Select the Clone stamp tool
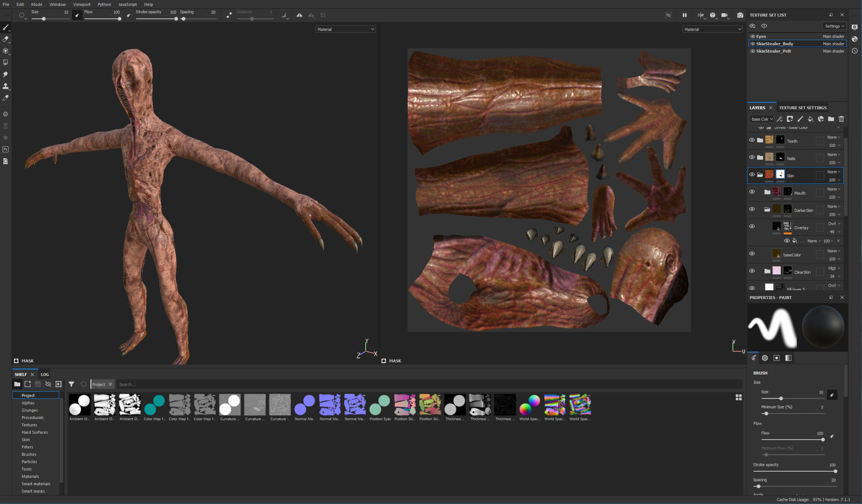 point(6,86)
